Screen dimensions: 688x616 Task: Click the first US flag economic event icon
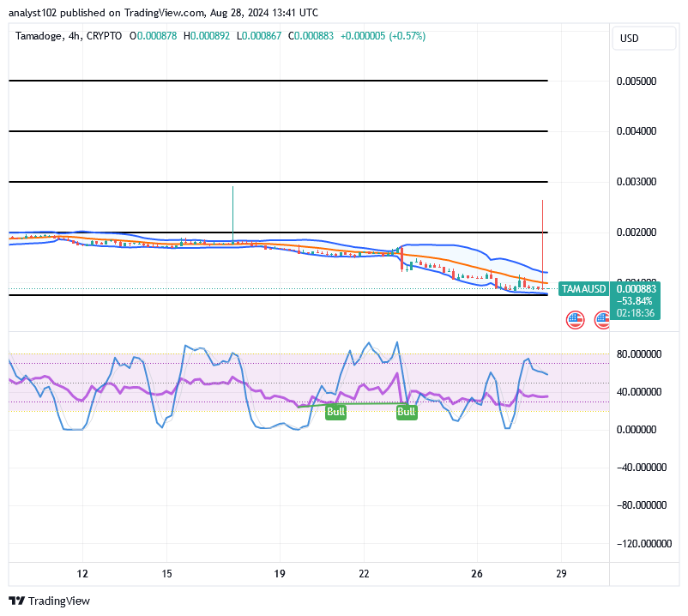[575, 320]
